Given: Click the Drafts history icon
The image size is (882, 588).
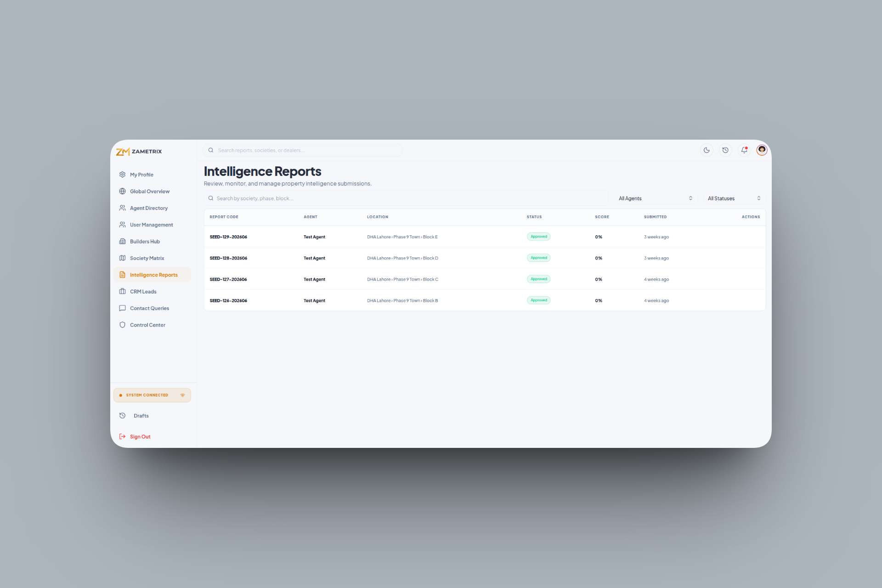Looking at the screenshot, I should (122, 416).
